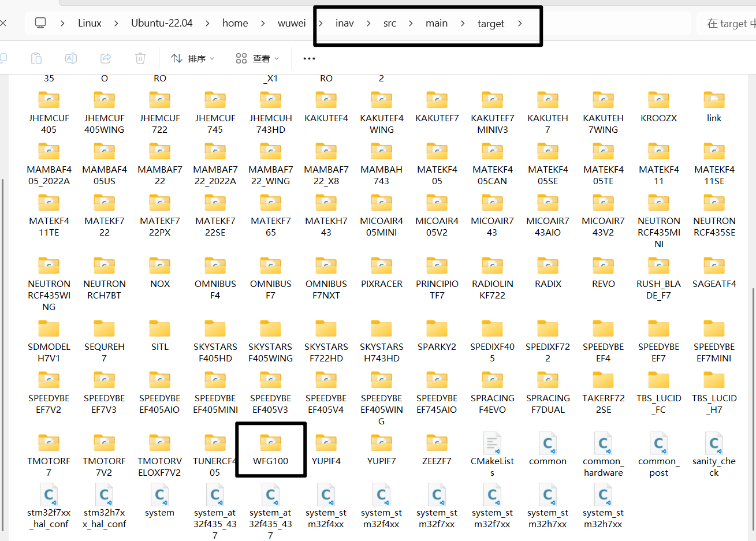Navigate to Ubuntu-22.04 in the breadcrumb

162,23
